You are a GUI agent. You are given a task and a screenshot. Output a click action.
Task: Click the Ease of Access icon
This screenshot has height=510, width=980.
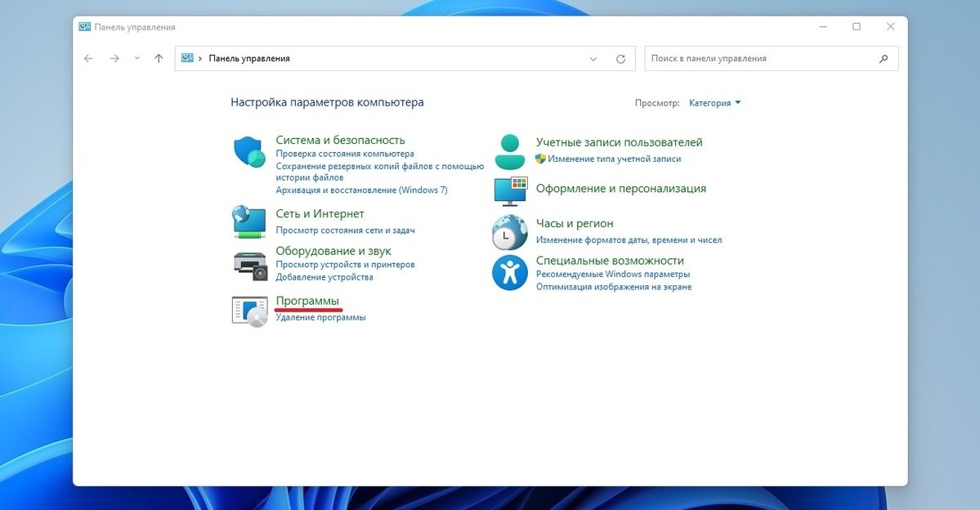(510, 272)
